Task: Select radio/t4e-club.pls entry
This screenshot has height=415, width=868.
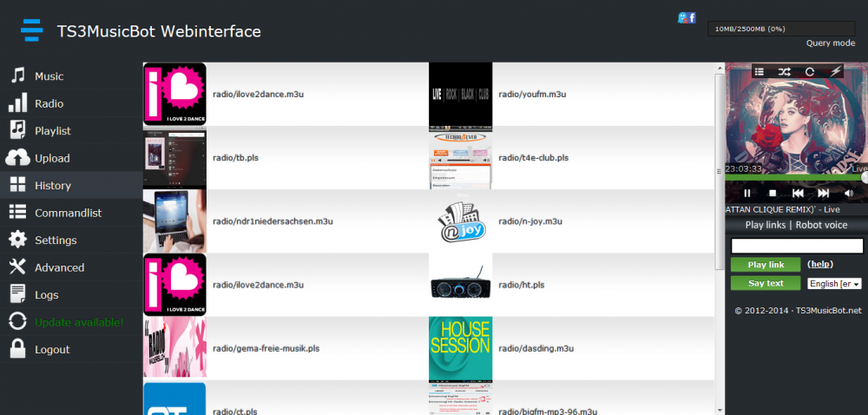Action: pos(533,158)
